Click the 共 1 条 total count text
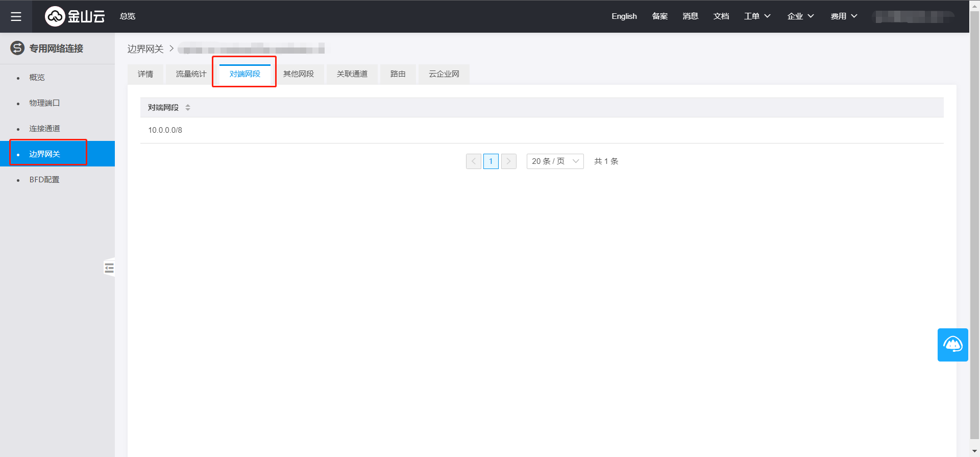Viewport: 980px width, 457px height. tap(606, 161)
